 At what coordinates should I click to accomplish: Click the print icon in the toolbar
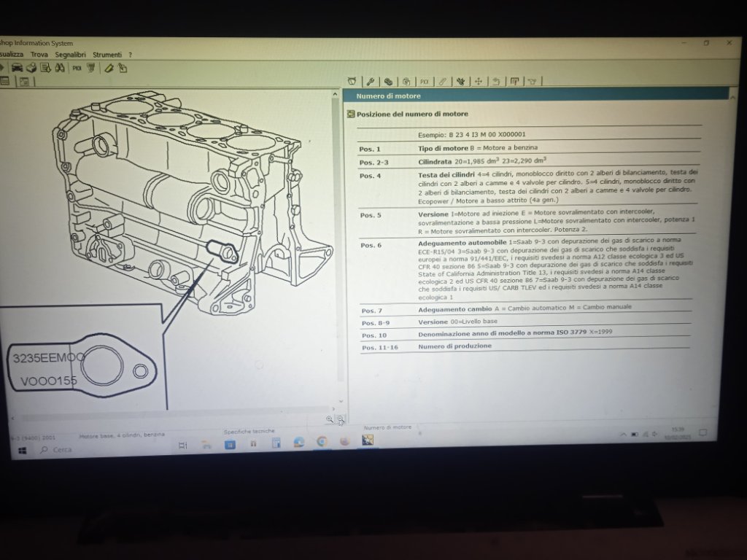[x=31, y=68]
